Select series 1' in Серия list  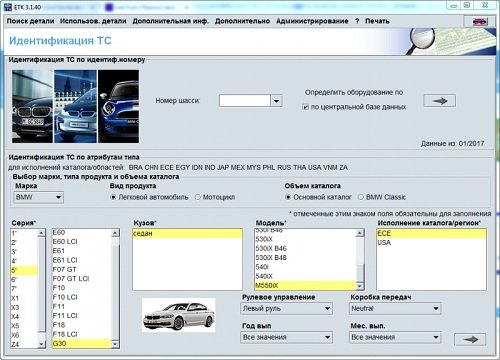point(24,233)
